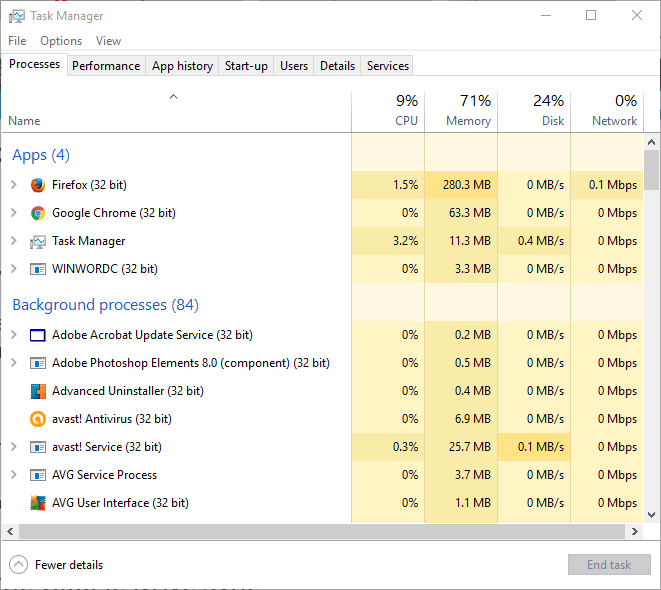Select the Google Chrome (32 bit) name

(114, 213)
